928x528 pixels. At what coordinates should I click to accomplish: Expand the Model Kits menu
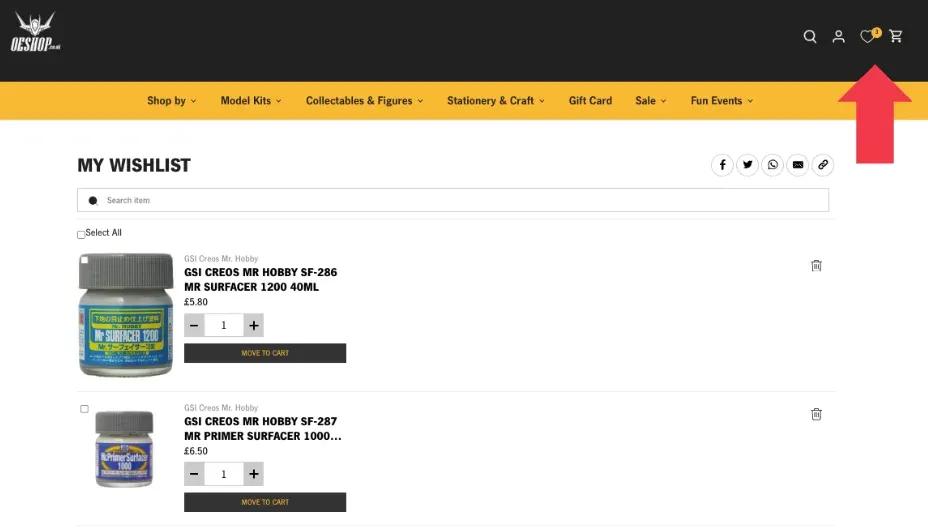click(x=251, y=101)
